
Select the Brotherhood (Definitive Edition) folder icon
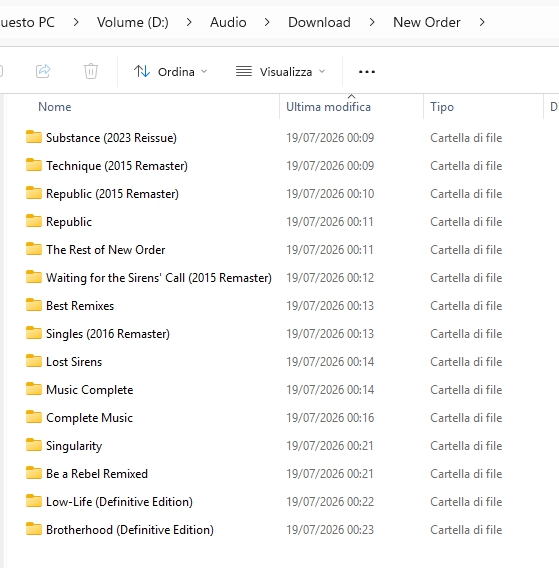[34, 529]
